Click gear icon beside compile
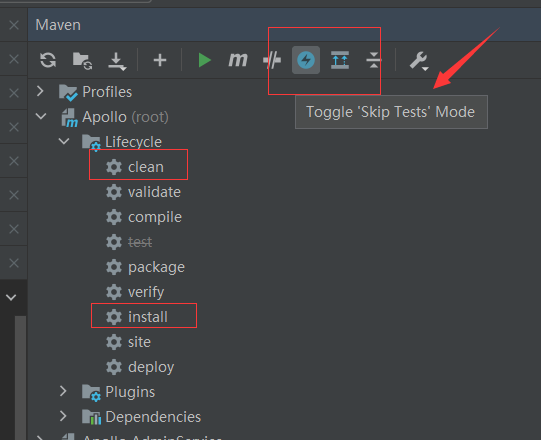 (x=114, y=217)
